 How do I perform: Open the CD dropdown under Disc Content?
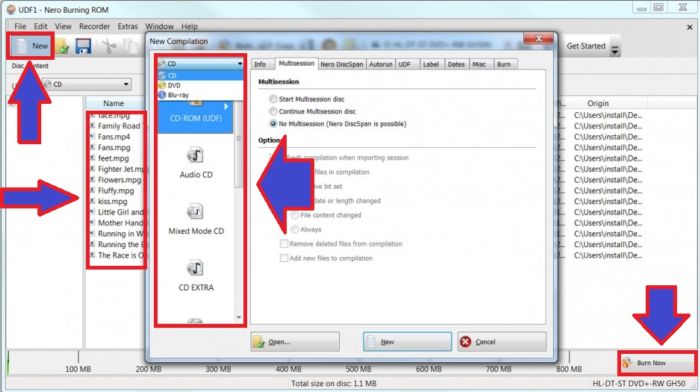(87, 84)
